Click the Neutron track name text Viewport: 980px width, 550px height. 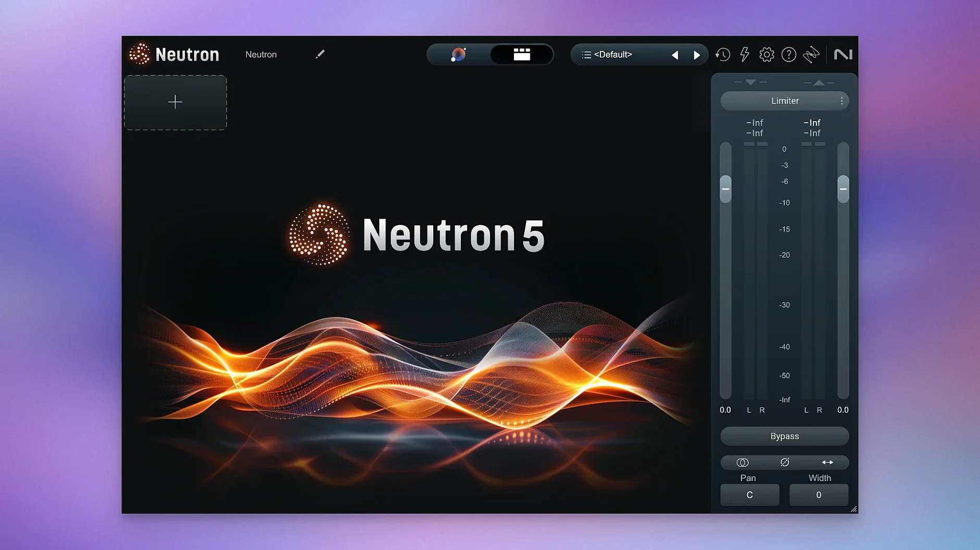261,54
